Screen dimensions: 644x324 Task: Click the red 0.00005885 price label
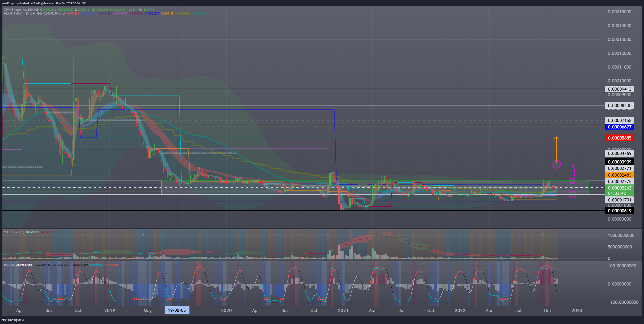click(619, 138)
